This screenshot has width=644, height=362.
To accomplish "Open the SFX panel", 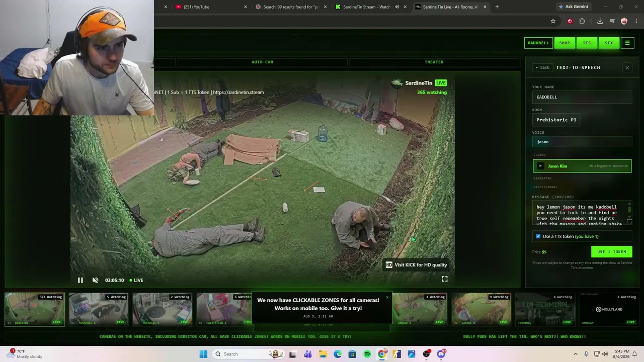I will (609, 43).
